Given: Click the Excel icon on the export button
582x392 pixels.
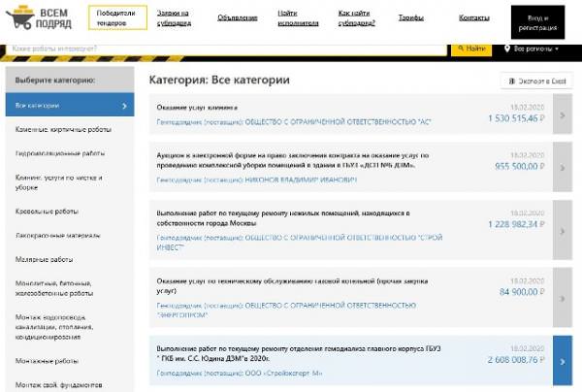Looking at the screenshot, I should point(508,82).
